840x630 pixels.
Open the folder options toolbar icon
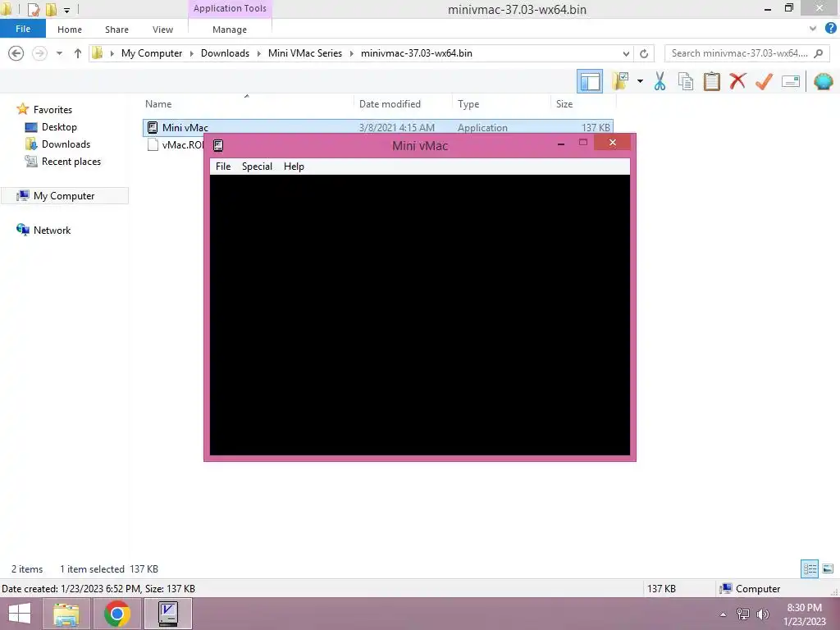point(621,81)
